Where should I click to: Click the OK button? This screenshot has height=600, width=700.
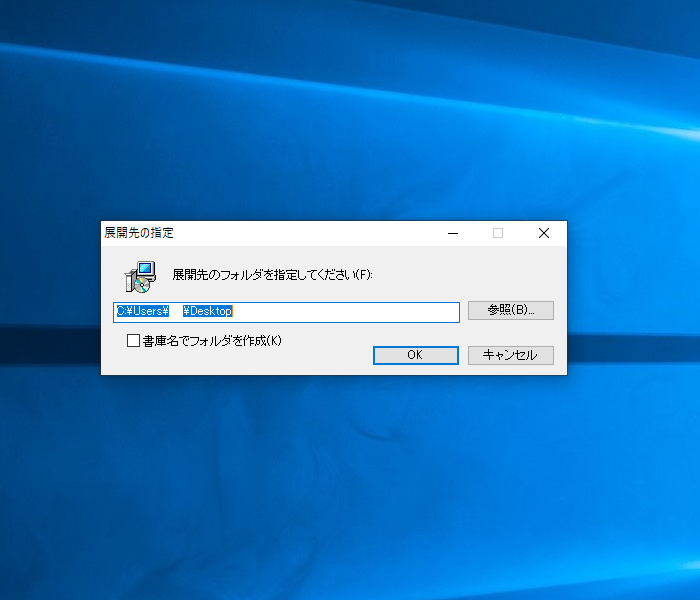pos(416,355)
